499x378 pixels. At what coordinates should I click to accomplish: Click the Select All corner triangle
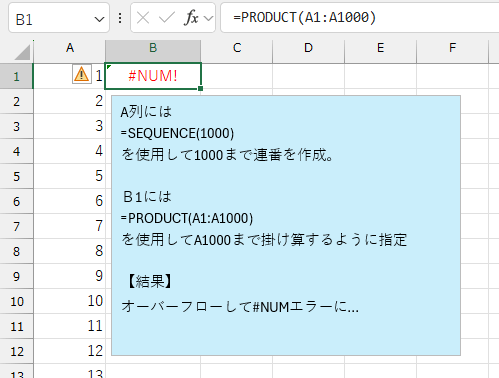click(x=23, y=52)
